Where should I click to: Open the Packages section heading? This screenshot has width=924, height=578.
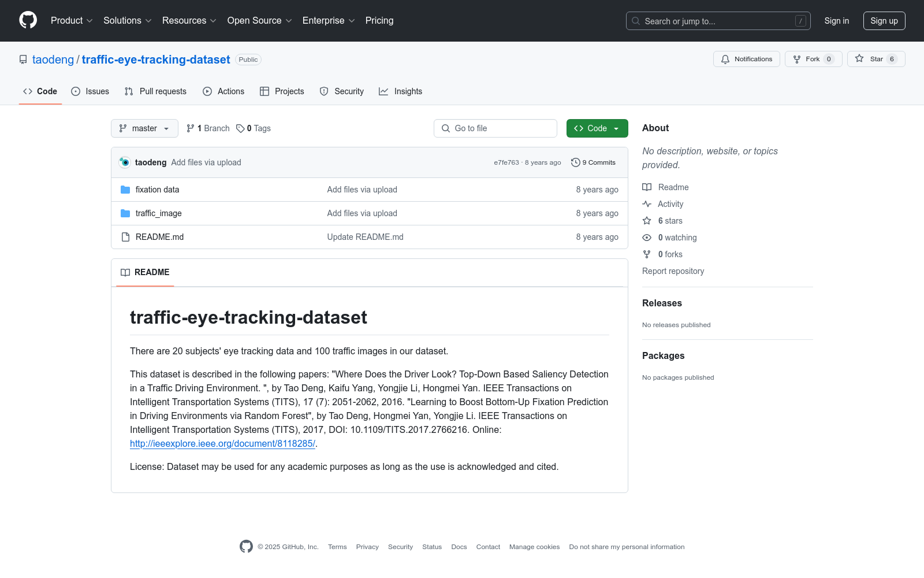663,356
